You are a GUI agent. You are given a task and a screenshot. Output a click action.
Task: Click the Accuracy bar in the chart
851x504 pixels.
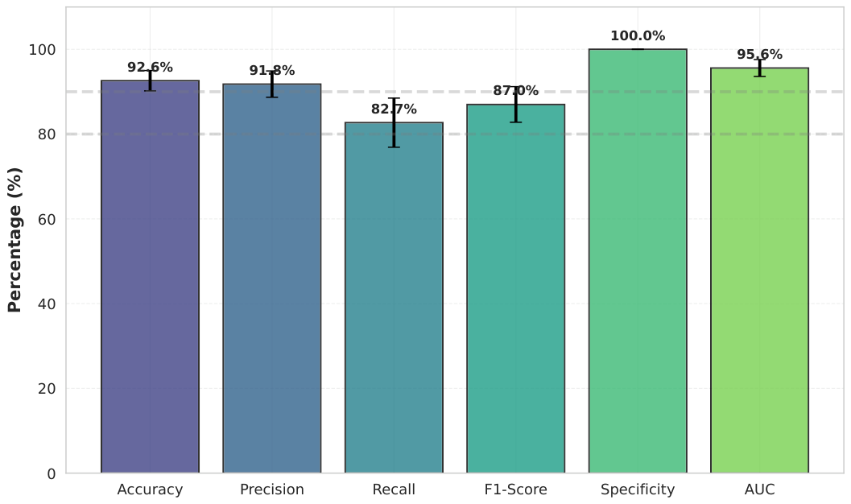click(x=150, y=277)
